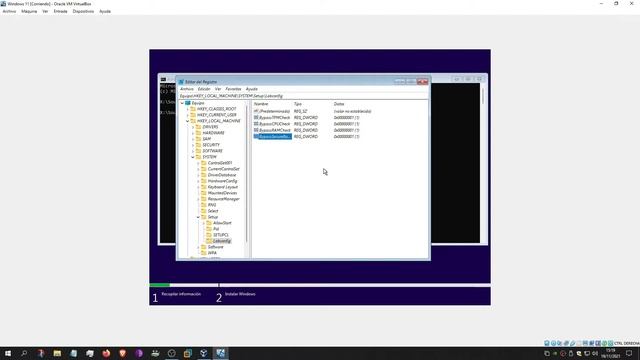Screen dimensions: 640x360
Task: Select the LabConfig key
Action: click(x=222, y=241)
